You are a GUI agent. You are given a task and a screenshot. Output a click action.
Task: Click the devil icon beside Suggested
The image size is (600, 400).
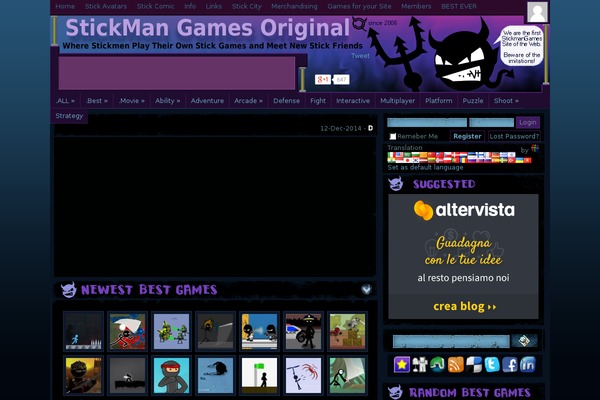(396, 184)
